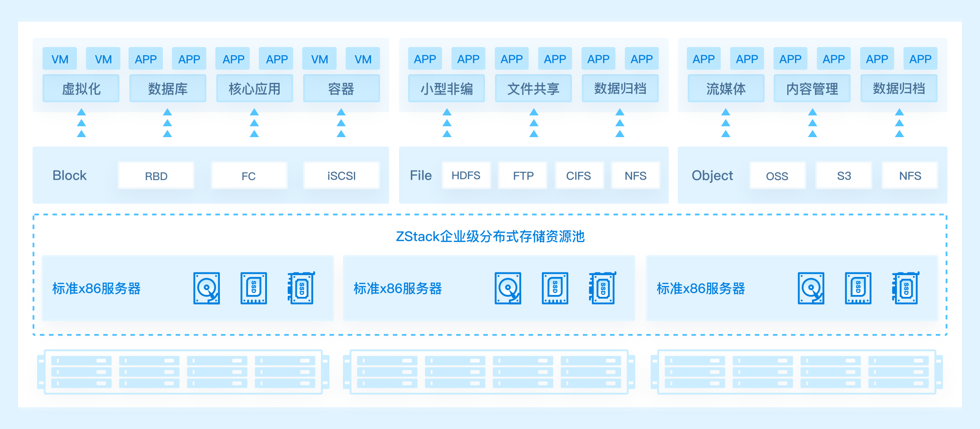980x429 pixels.
Task: Select the 数据归档 box in the File group
Action: [620, 88]
